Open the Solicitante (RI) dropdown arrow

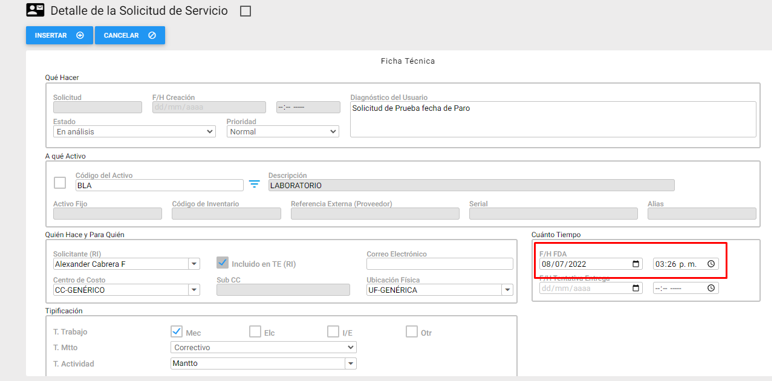[194, 264]
